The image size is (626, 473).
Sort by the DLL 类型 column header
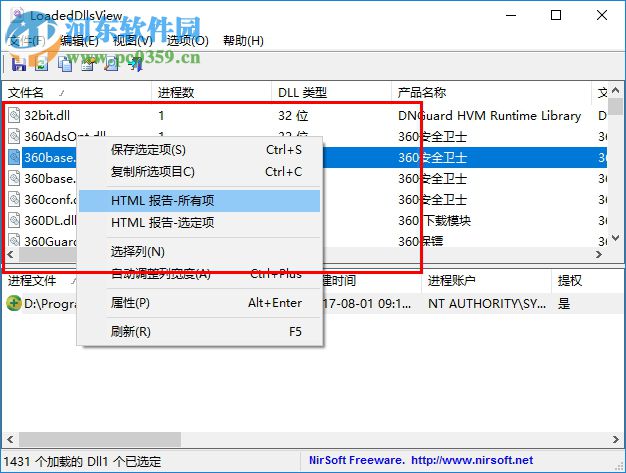[331, 93]
